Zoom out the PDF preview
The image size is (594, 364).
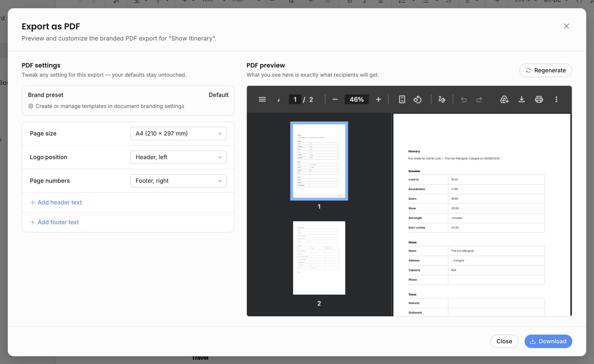(335, 99)
